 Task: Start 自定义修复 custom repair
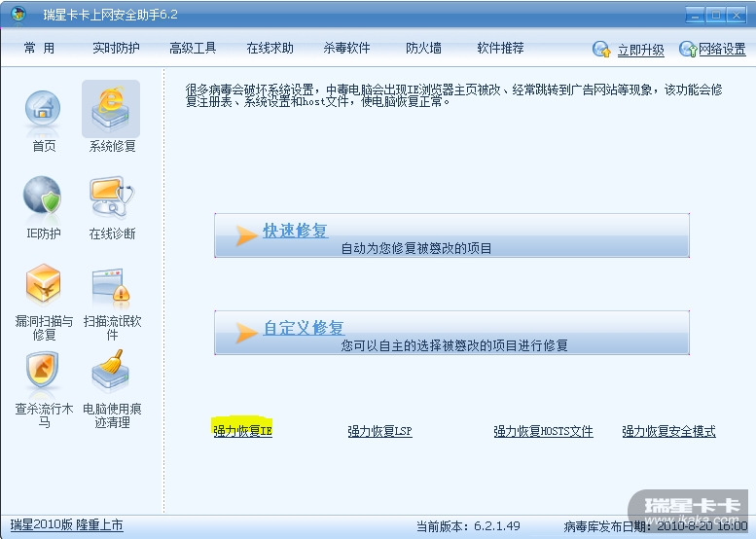(304, 328)
